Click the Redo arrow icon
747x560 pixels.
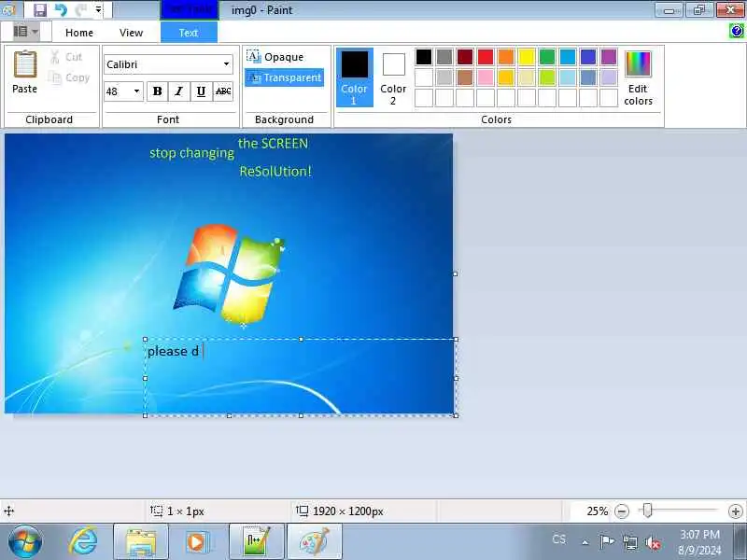(x=81, y=9)
